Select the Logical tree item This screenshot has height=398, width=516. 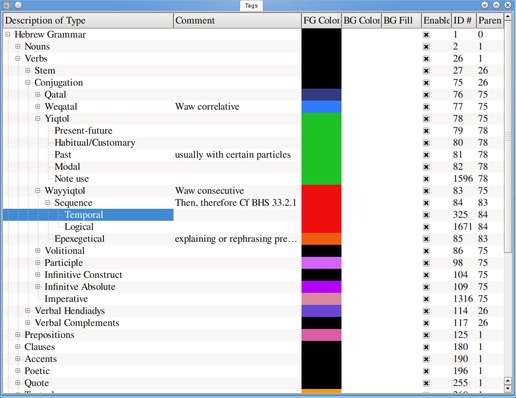pos(79,227)
